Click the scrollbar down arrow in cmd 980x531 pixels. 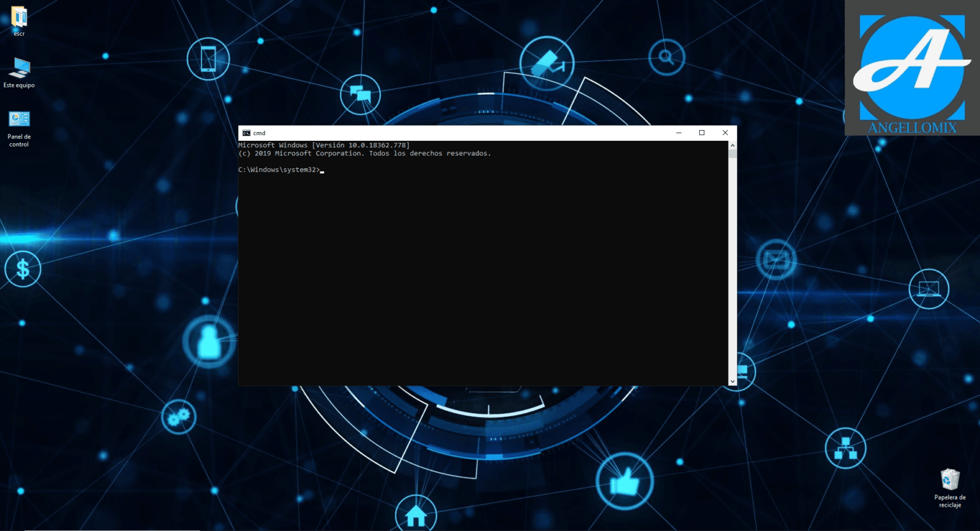pyautogui.click(x=732, y=381)
